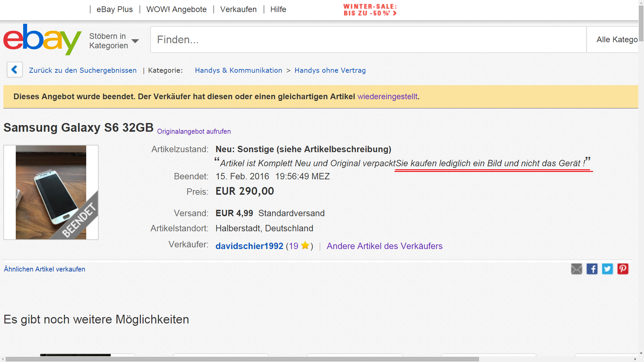Open Hilfe in top navigation
Viewport: 644px width, 362px height.
tap(278, 9)
